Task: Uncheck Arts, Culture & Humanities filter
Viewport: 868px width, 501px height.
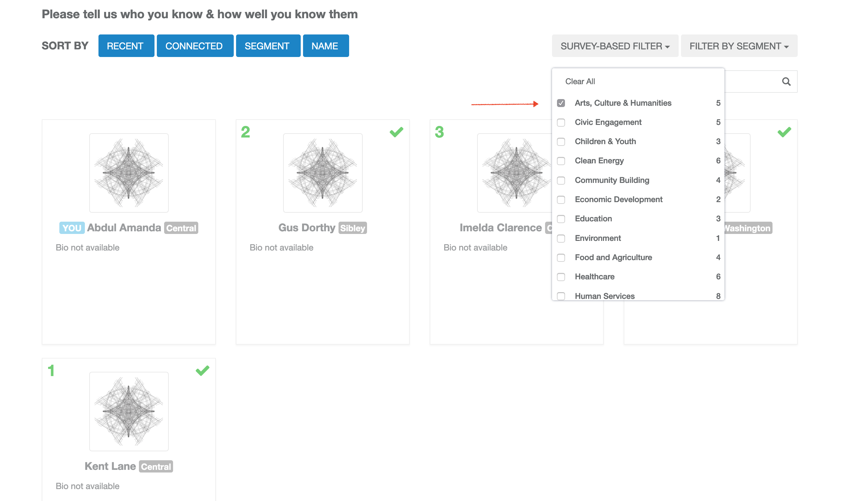Action: pos(561,103)
